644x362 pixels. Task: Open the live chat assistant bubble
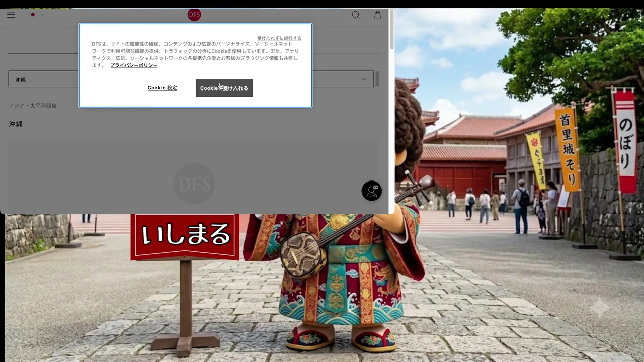(372, 191)
